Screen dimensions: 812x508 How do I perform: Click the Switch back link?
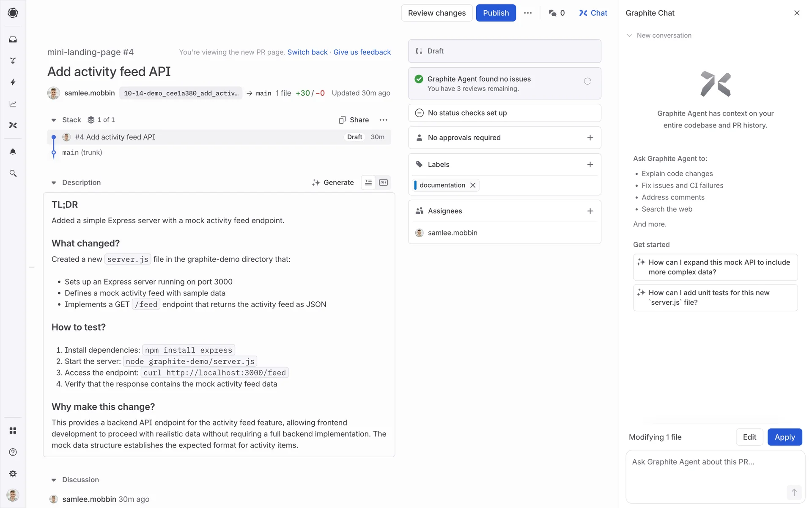pyautogui.click(x=307, y=52)
